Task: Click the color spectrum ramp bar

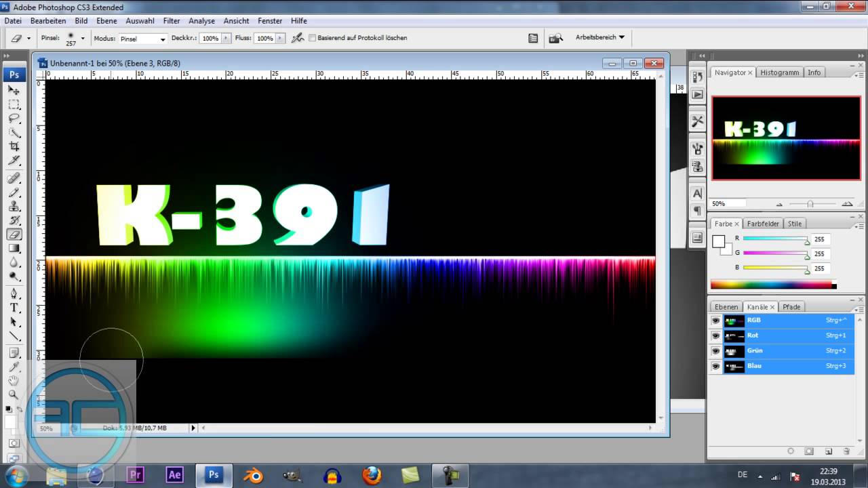Action: [x=773, y=285]
